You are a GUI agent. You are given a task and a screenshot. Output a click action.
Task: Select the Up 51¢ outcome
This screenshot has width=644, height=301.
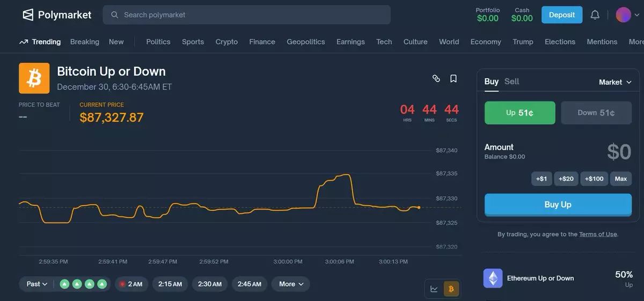(x=519, y=113)
